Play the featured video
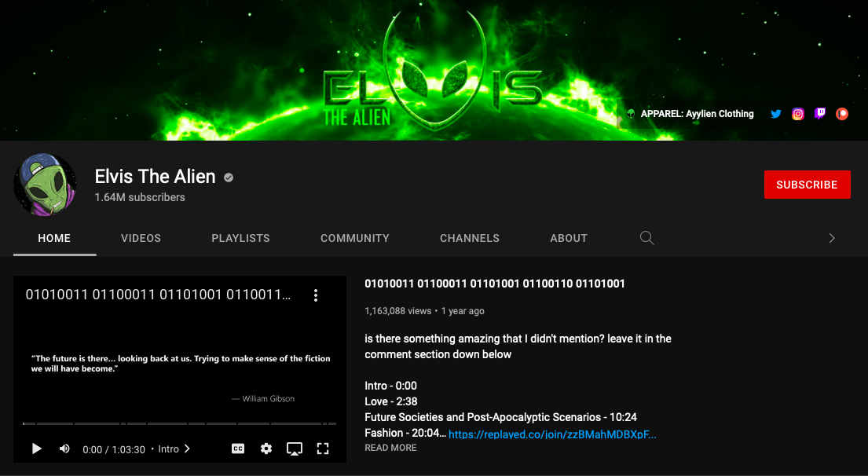 pos(37,449)
